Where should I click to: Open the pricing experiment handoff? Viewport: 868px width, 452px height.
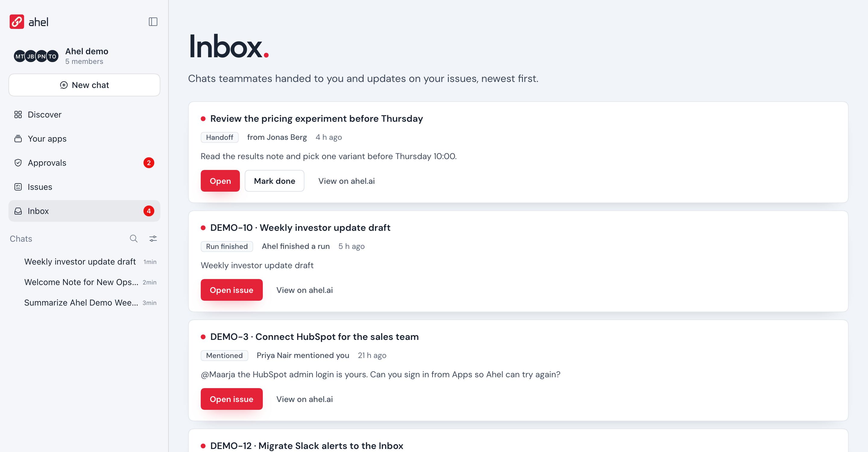coord(220,181)
